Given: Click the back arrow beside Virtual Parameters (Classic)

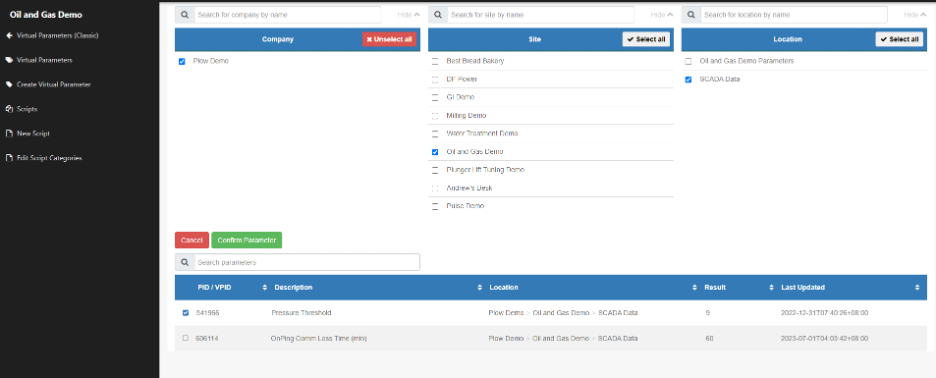Looking at the screenshot, I should click(x=9, y=36).
